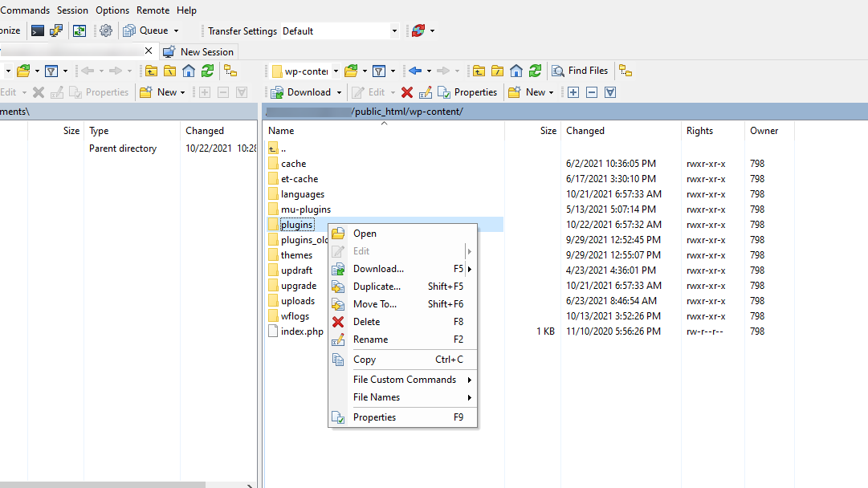Choose Copy in the context menu
868x488 pixels.
coord(402,360)
